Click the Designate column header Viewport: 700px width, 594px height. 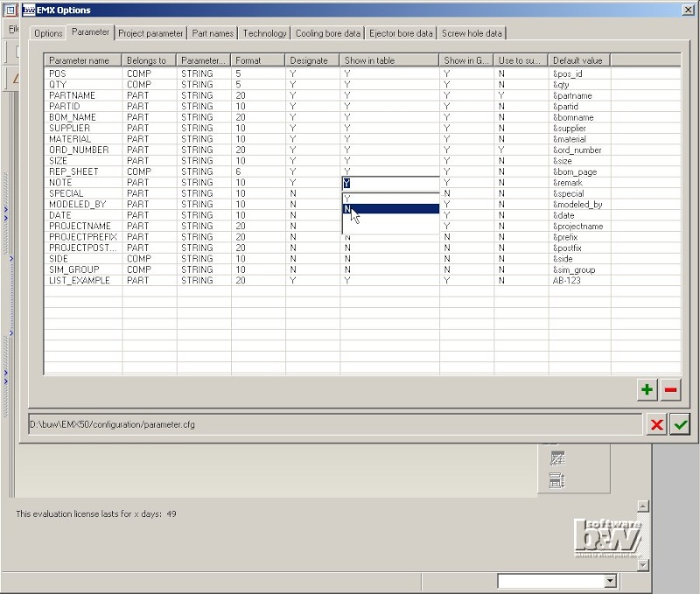(x=312, y=60)
